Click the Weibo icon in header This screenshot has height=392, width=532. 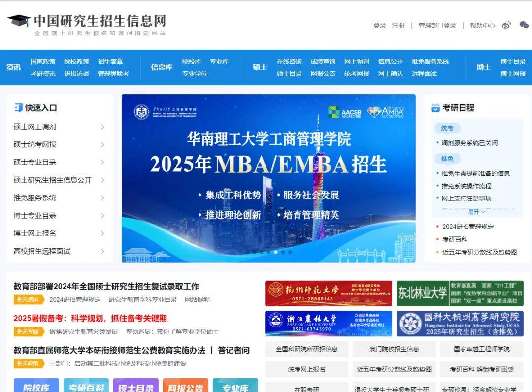(506, 25)
